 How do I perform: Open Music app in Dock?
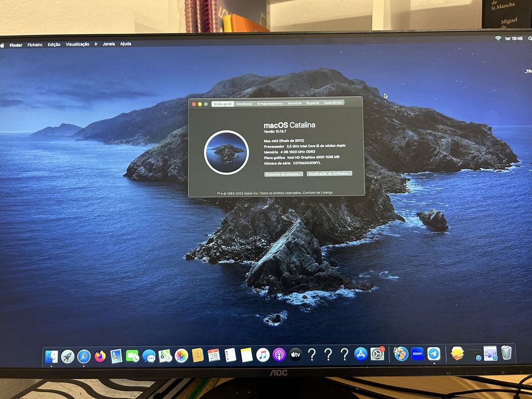[x=263, y=355]
